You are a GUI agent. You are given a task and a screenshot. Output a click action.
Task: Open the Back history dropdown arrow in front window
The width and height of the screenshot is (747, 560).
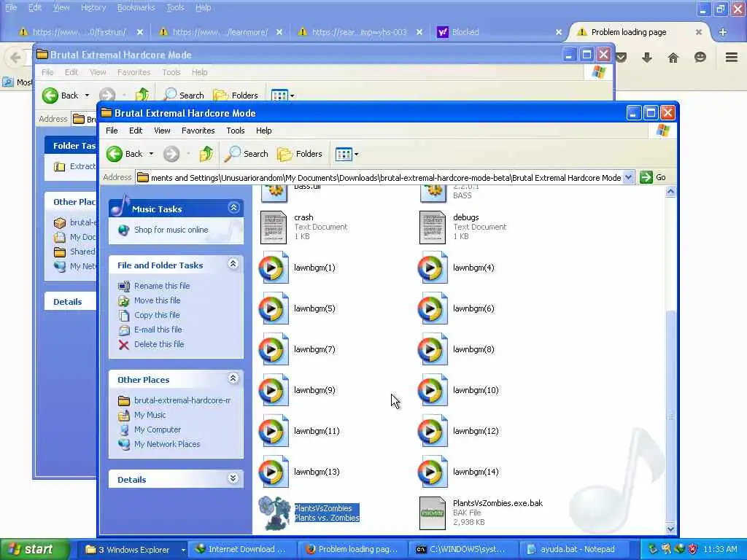point(152,154)
